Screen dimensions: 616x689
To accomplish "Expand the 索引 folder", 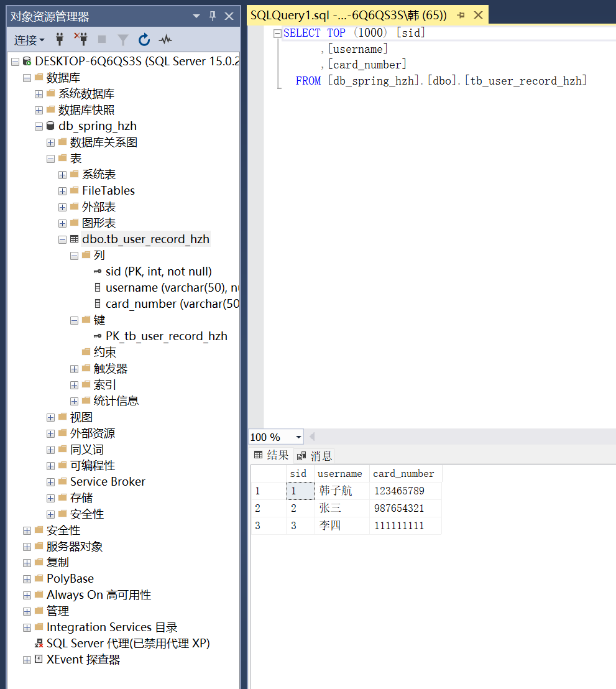I will 74,385.
